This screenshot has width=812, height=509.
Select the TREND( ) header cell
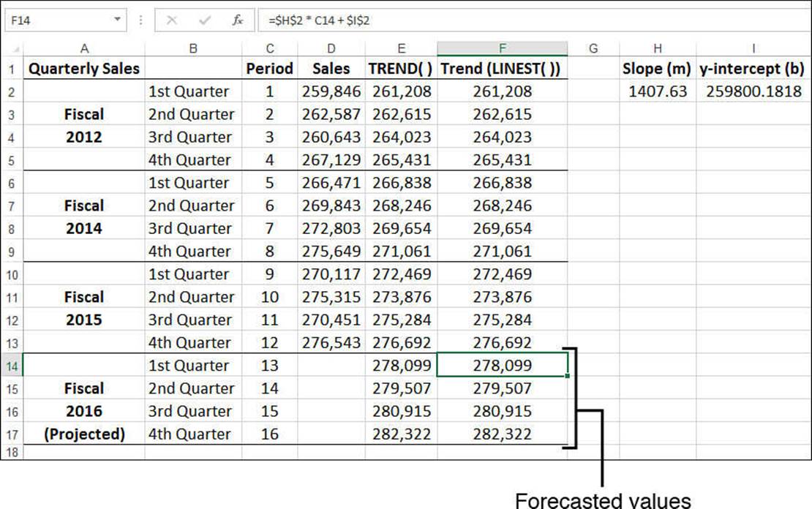coord(401,68)
